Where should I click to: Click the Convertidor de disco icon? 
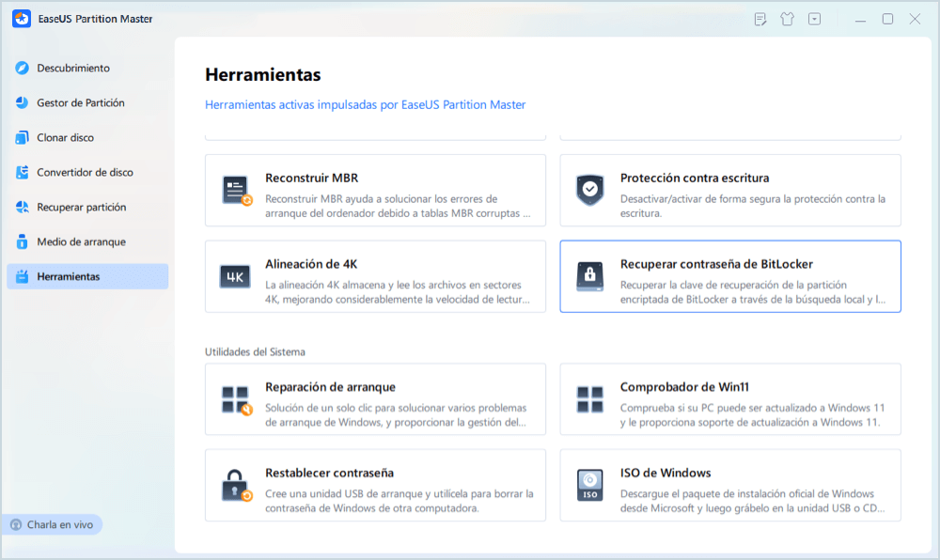coord(23,172)
